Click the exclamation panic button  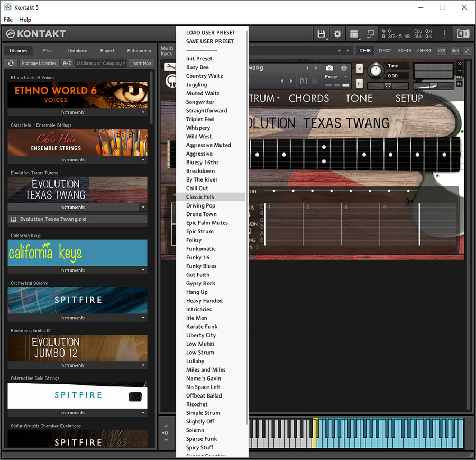coord(444,34)
